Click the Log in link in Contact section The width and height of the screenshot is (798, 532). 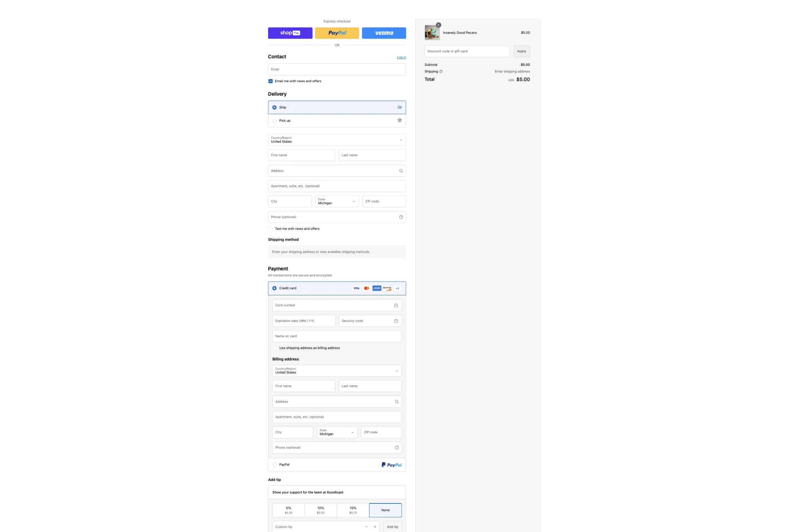pos(401,57)
